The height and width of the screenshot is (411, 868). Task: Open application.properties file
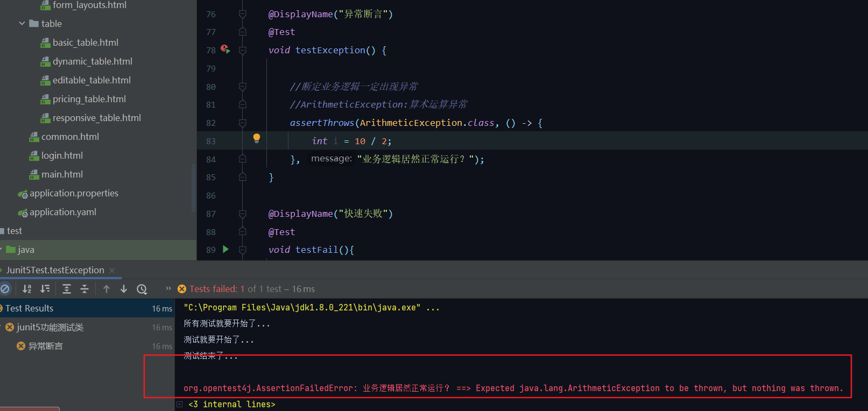pyautogui.click(x=74, y=193)
